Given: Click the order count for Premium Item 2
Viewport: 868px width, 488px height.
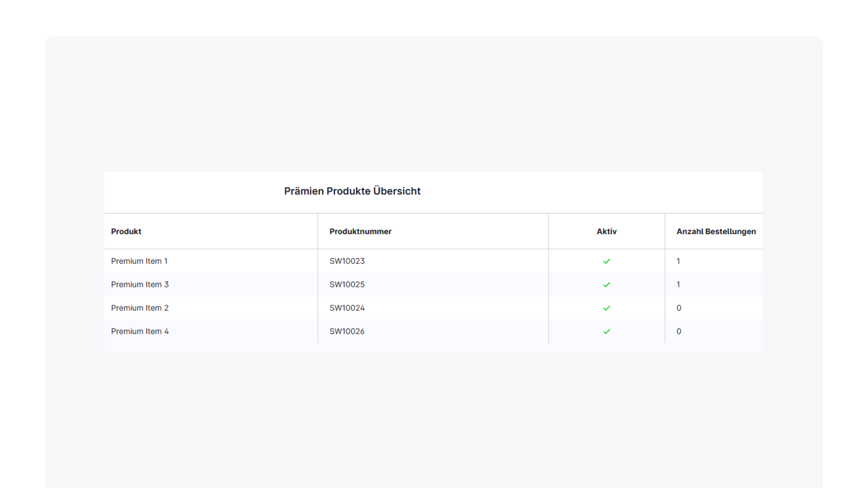Looking at the screenshot, I should click(679, 308).
